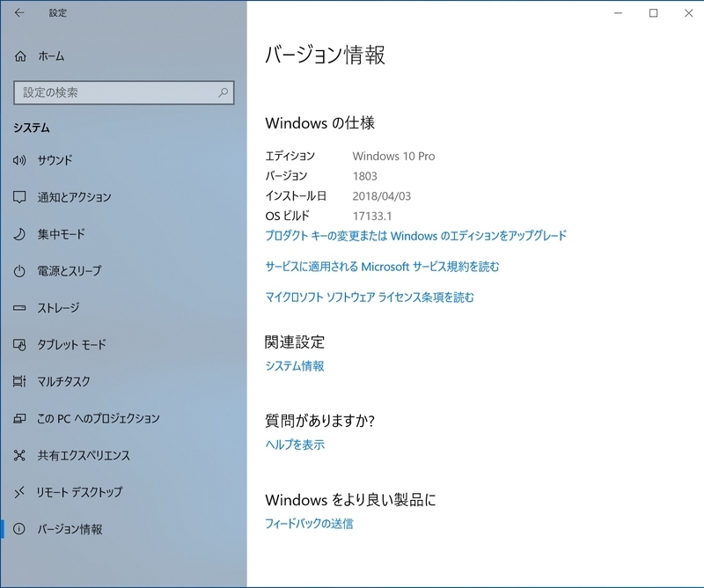Click ヘルプを表示 link
Viewport: 704px width, 588px height.
point(295,445)
